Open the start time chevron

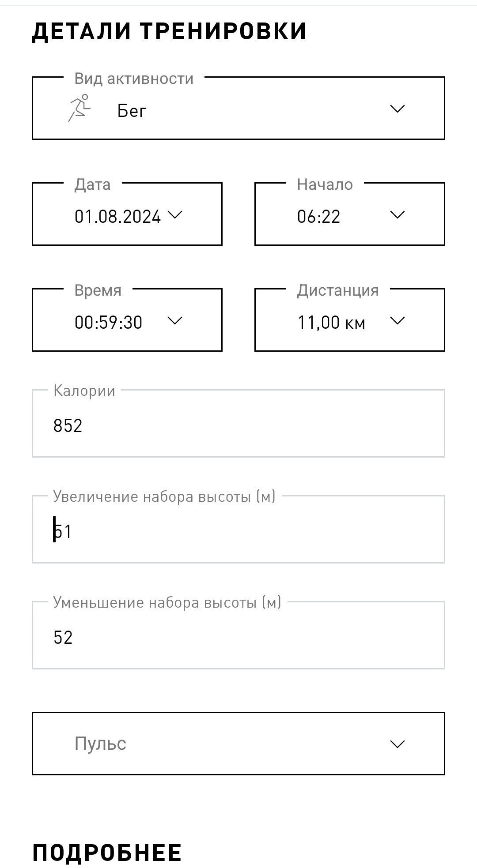(397, 215)
